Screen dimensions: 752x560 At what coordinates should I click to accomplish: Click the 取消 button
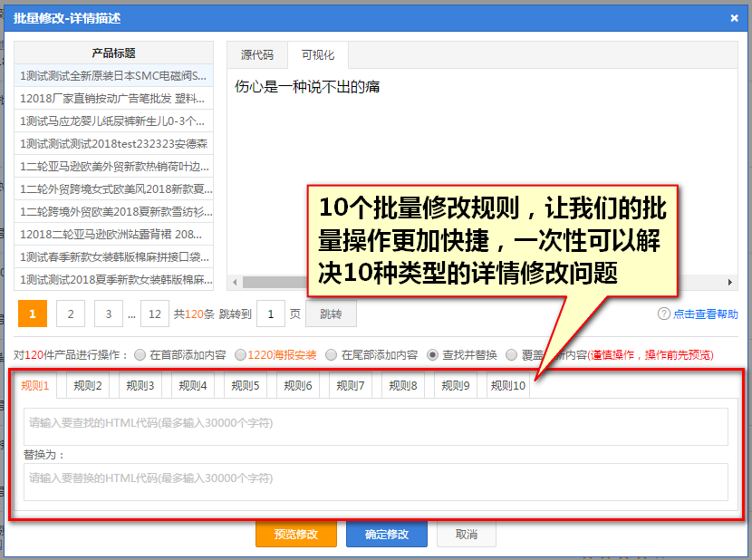(x=466, y=534)
